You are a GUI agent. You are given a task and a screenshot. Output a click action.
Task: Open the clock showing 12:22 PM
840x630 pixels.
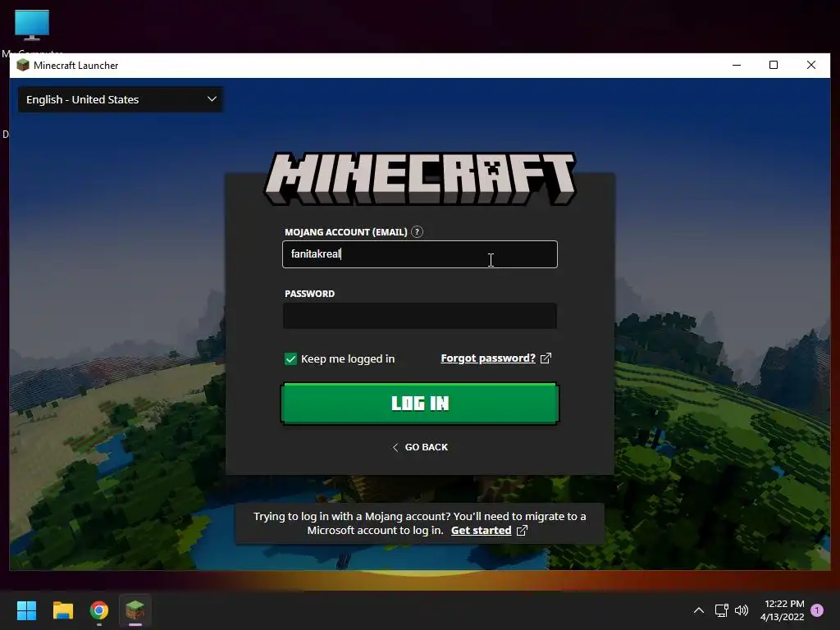coord(782,610)
